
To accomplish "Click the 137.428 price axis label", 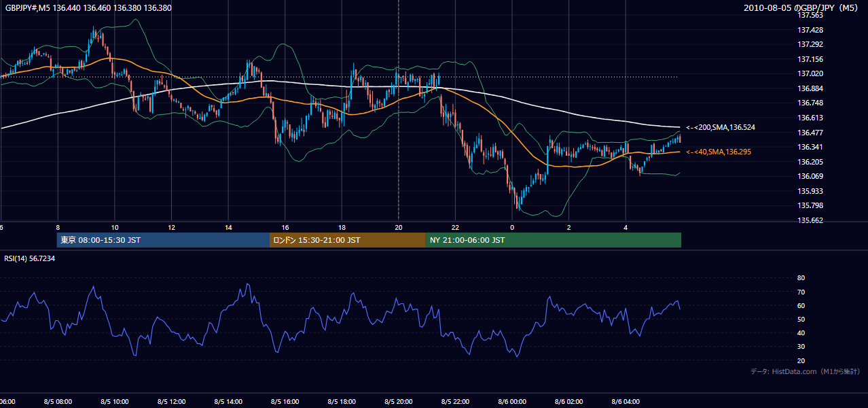I will [x=810, y=30].
